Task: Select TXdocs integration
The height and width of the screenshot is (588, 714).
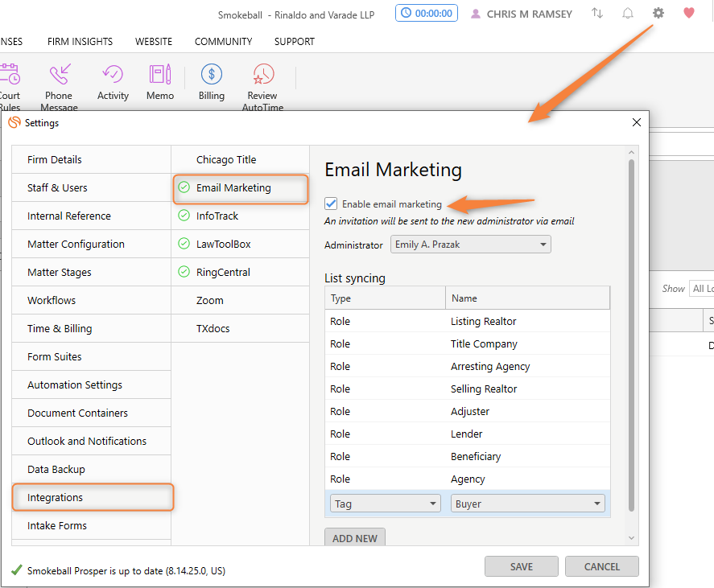Action: pos(241,329)
